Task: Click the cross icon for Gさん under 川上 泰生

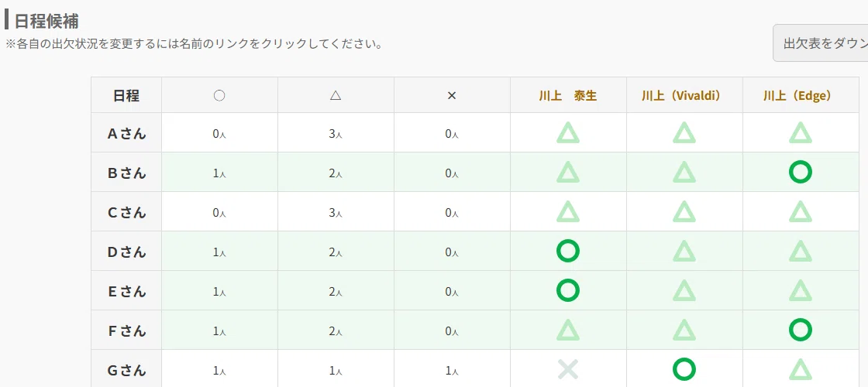Action: (x=567, y=369)
